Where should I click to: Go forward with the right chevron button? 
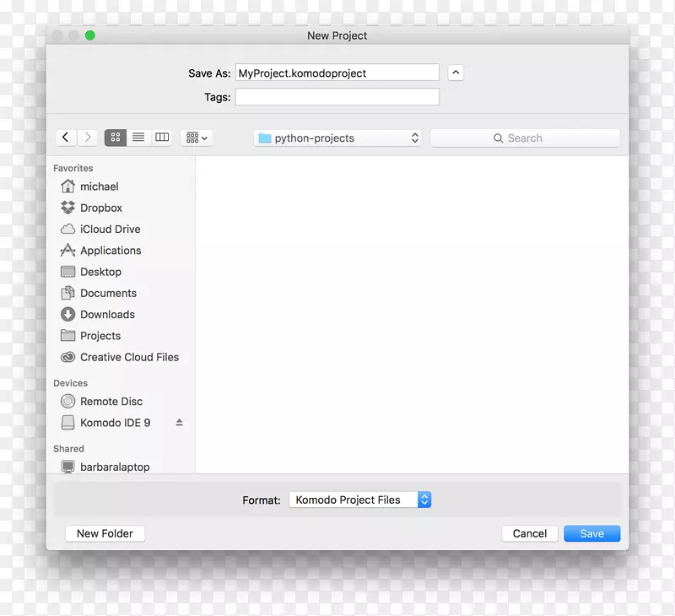point(88,138)
